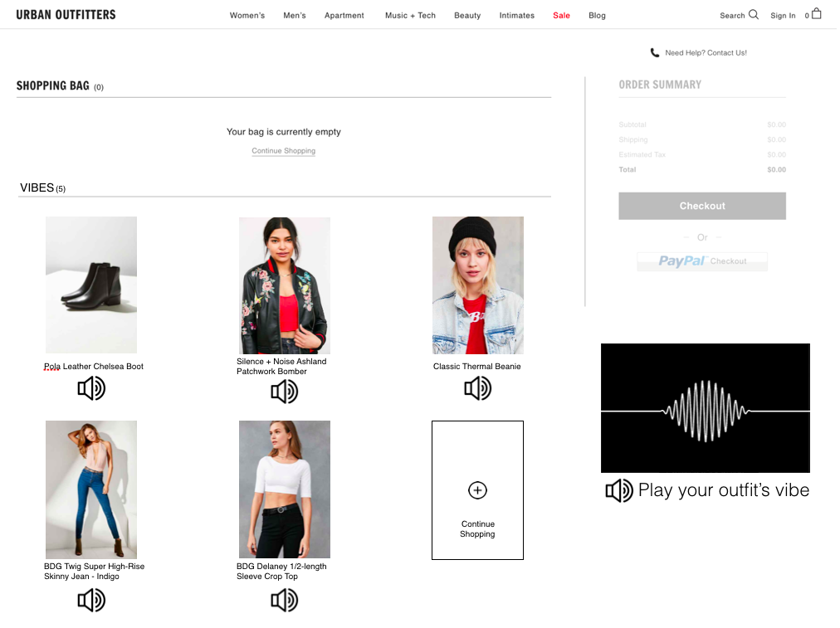
Task: Go to the Sale section
Action: [561, 16]
